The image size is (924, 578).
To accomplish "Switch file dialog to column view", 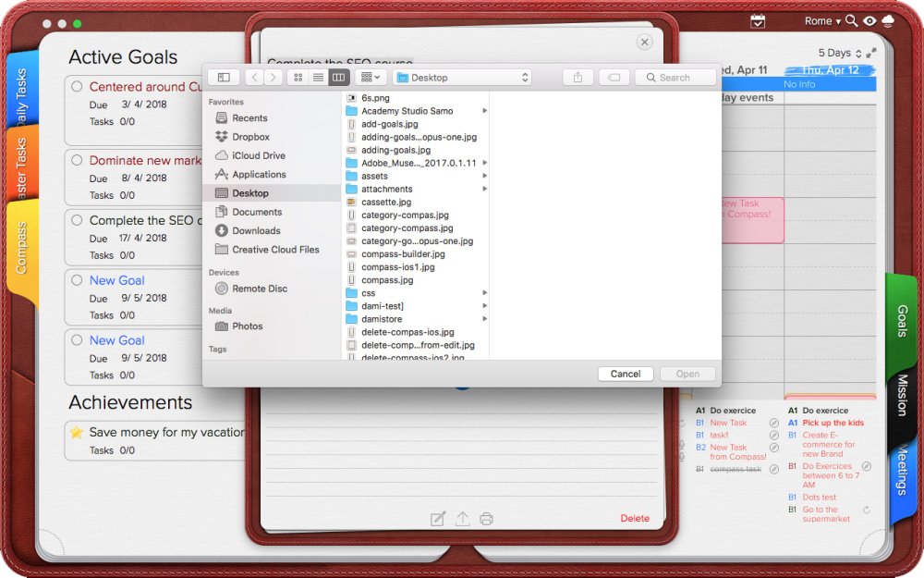I will pyautogui.click(x=339, y=78).
